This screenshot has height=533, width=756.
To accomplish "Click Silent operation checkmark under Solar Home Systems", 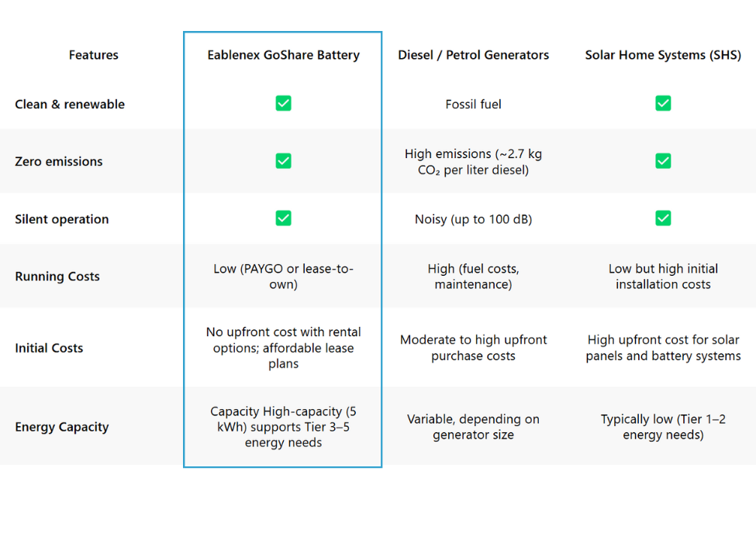I will (x=663, y=218).
